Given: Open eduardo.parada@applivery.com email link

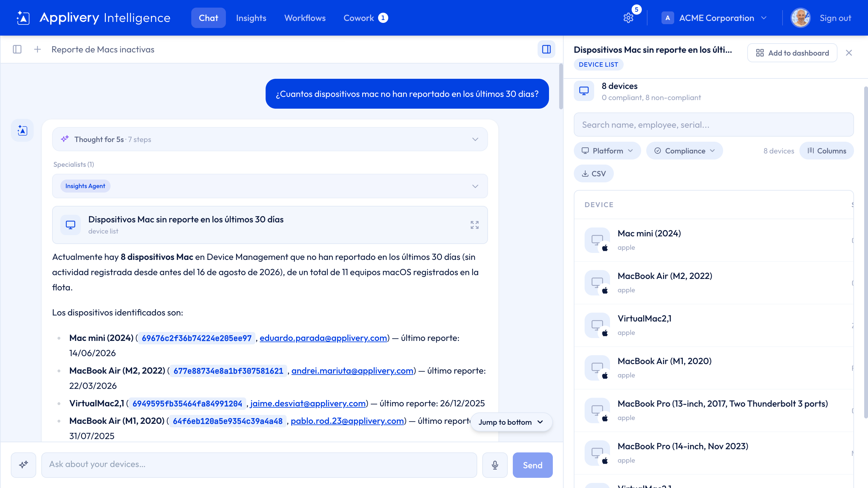Looking at the screenshot, I should pos(323,338).
